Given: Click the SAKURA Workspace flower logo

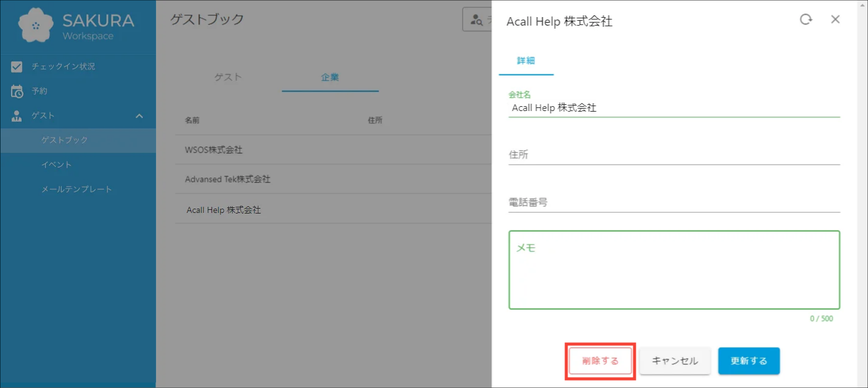Looking at the screenshot, I should point(36,26).
